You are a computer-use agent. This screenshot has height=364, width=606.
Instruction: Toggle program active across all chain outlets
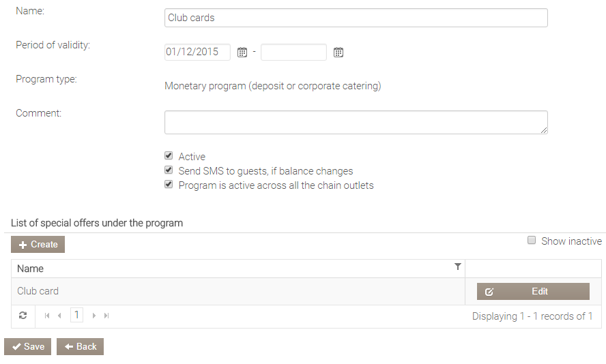point(169,185)
